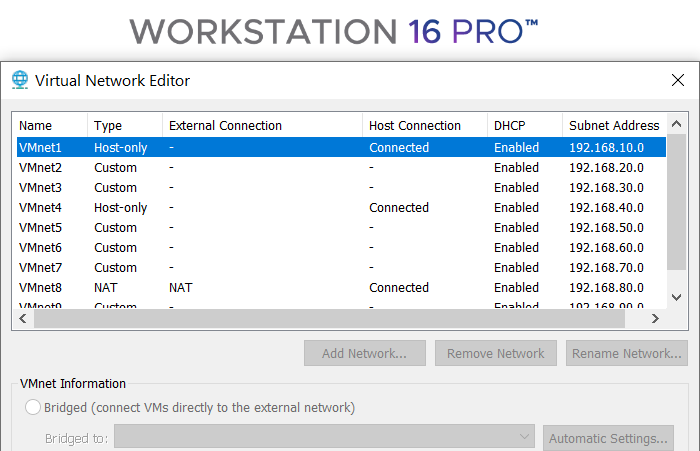
Task: Click the horizontal scroll left arrow
Action: point(23,318)
